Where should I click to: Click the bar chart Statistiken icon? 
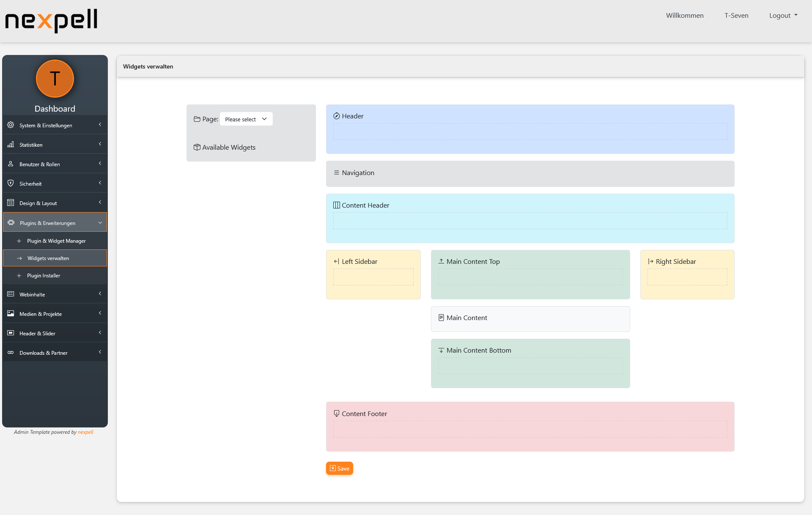11,144
